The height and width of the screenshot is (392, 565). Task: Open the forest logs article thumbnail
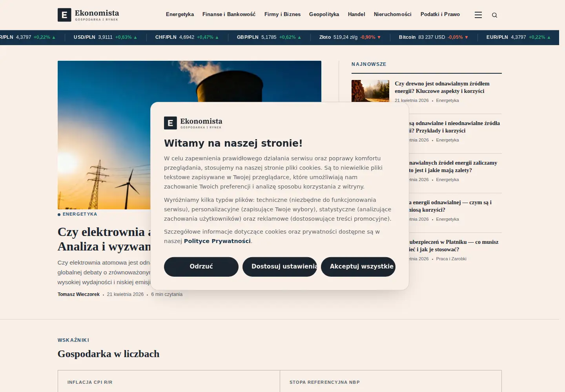click(x=370, y=91)
